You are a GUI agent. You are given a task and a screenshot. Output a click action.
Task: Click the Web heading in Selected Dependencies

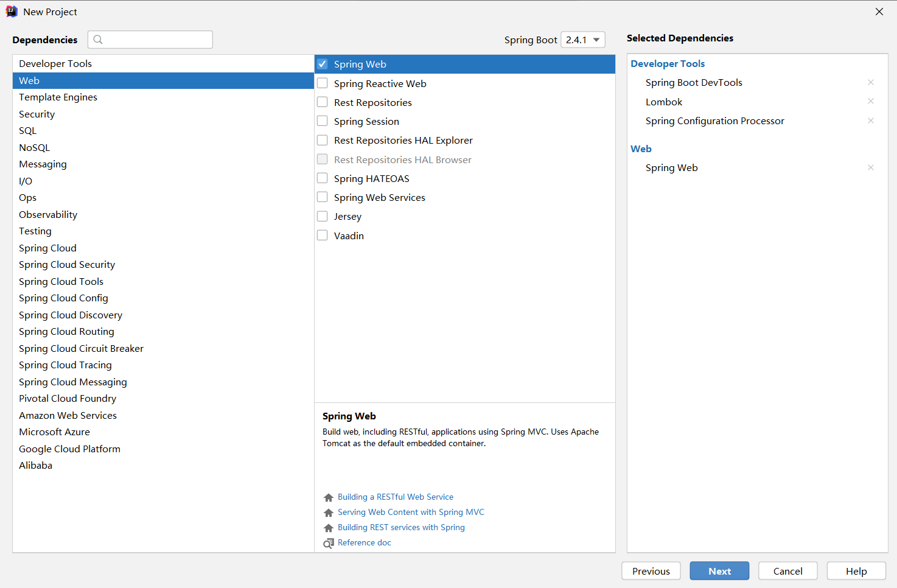pyautogui.click(x=641, y=149)
